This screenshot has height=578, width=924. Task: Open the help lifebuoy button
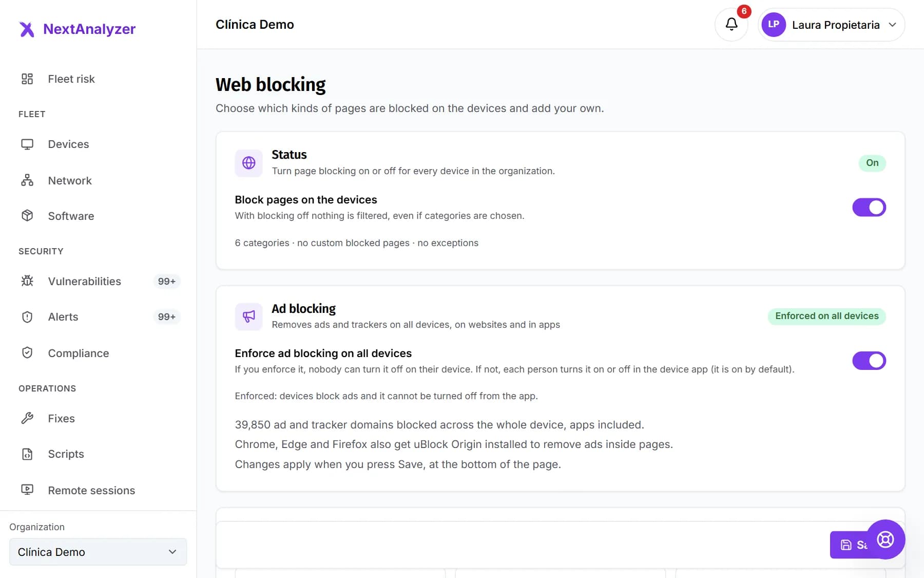coord(885,539)
